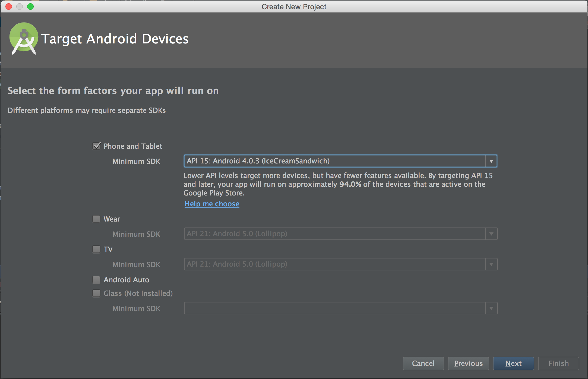
Task: Tick the Glass (Not Installed) checkbox
Action: point(96,293)
